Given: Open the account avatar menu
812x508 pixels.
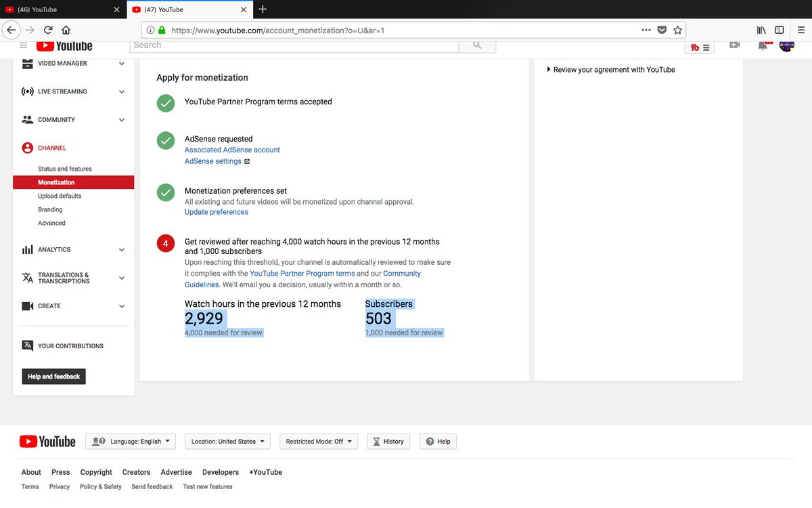Looking at the screenshot, I should [x=786, y=45].
